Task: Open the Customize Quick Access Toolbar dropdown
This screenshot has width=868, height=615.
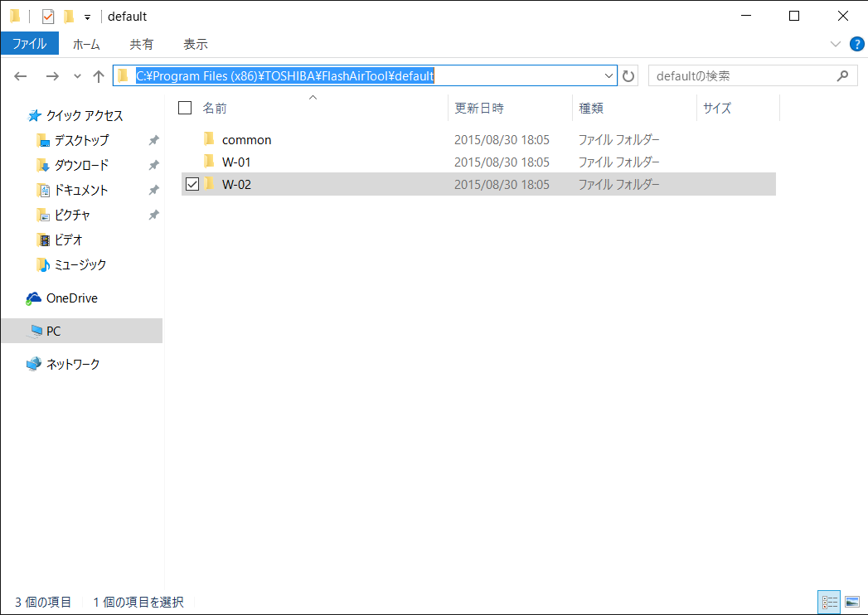Action: pyautogui.click(x=88, y=17)
